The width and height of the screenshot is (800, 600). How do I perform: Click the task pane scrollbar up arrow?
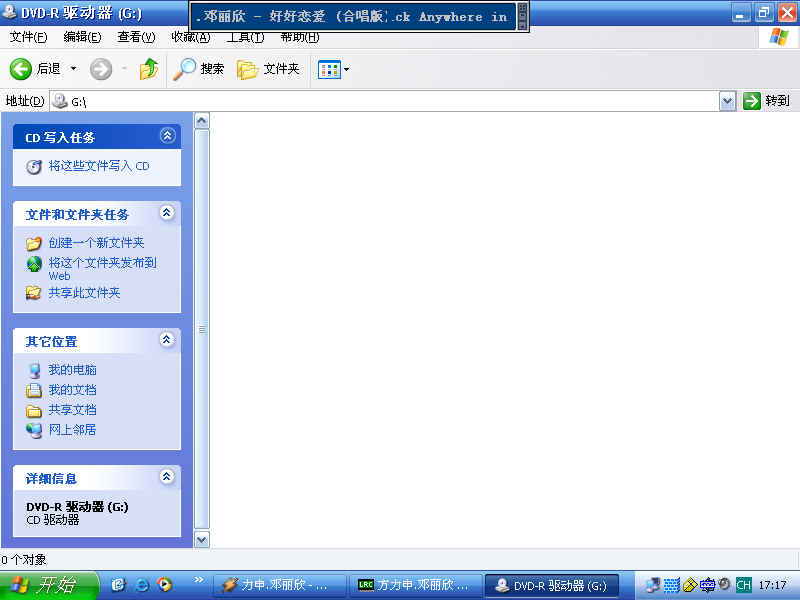(x=202, y=121)
